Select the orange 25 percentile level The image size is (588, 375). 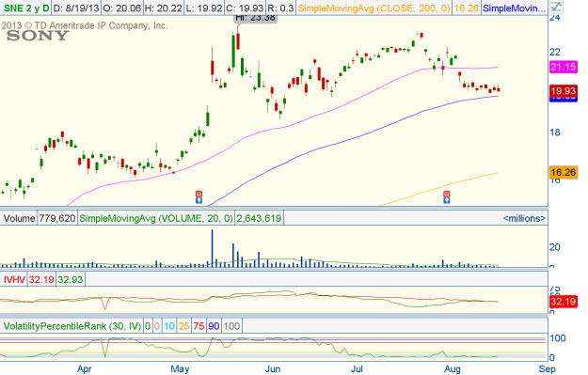[x=183, y=326]
